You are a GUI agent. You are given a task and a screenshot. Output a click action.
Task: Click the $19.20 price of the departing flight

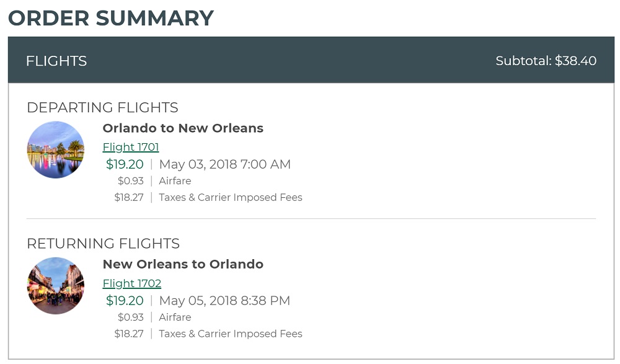(125, 164)
